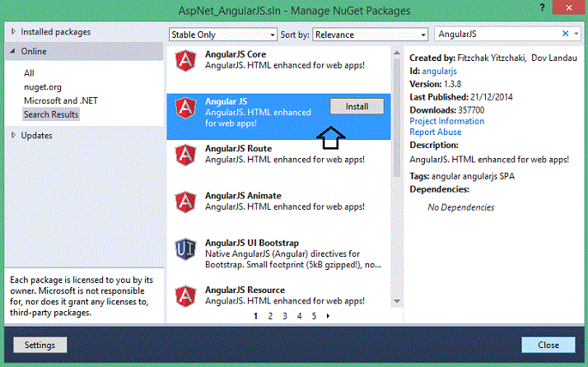Select All under Online sources
Viewport: 588px width, 367px height.
click(29, 73)
